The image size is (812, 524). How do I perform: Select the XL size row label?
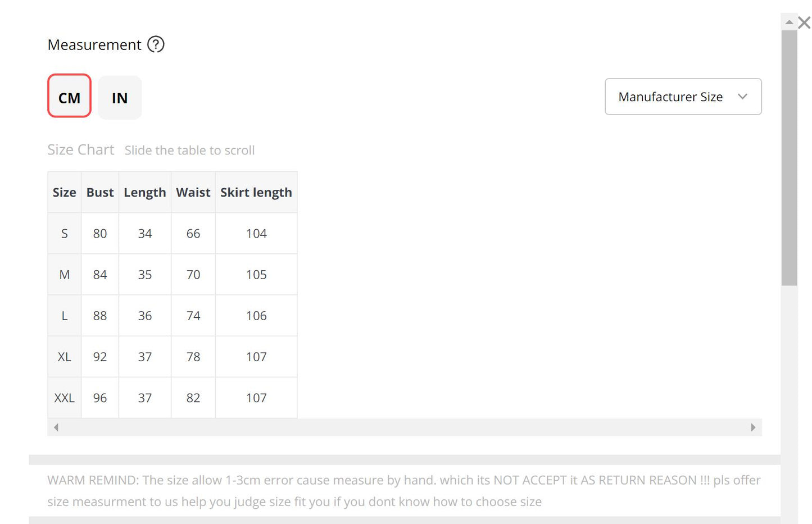click(65, 357)
